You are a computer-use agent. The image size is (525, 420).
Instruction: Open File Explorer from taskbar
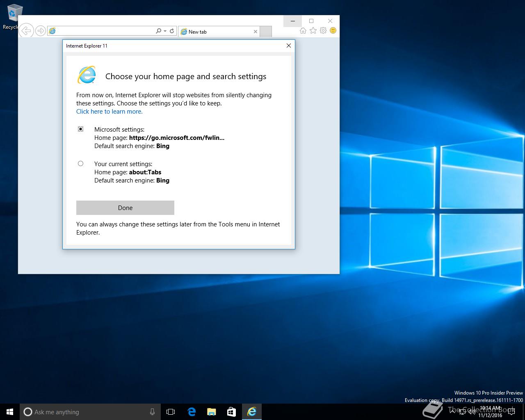[x=211, y=412]
